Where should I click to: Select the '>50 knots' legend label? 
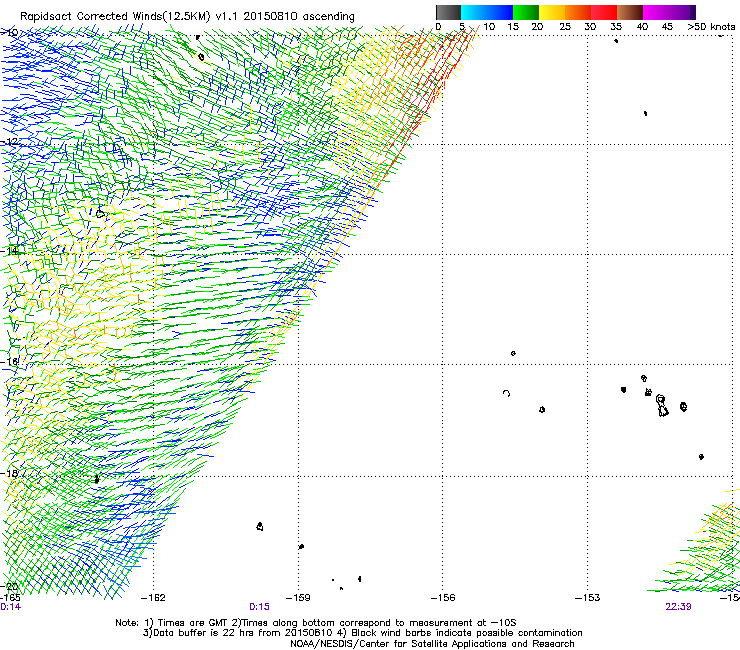[x=711, y=26]
